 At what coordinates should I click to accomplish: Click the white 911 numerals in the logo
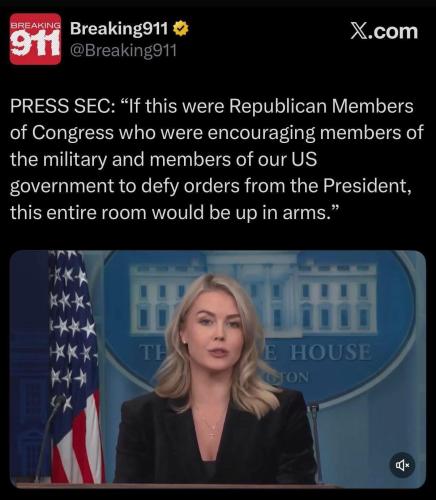point(35,42)
